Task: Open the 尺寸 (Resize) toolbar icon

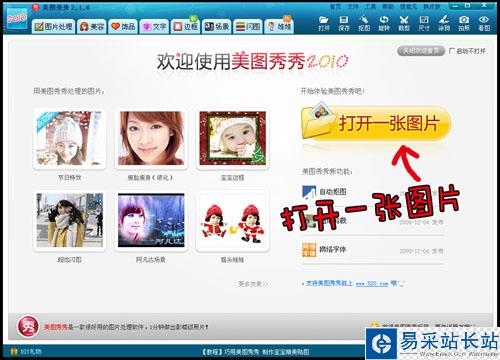Action: 424,23
